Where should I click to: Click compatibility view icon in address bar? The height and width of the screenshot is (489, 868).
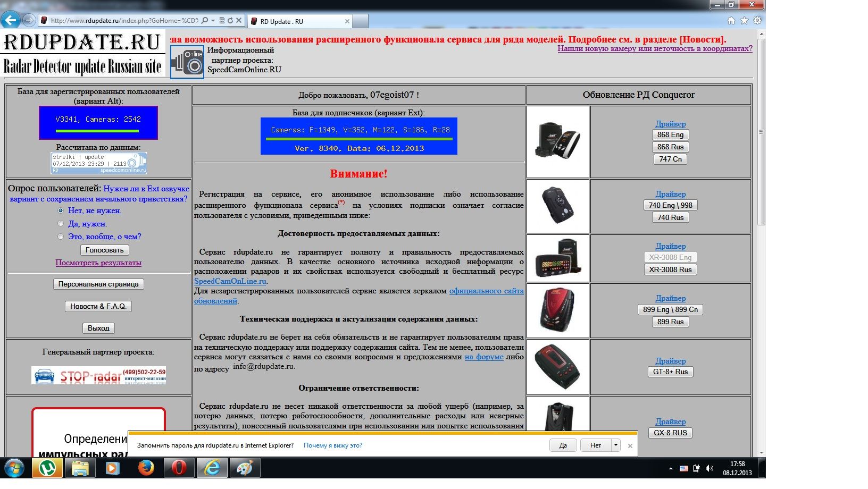point(222,21)
